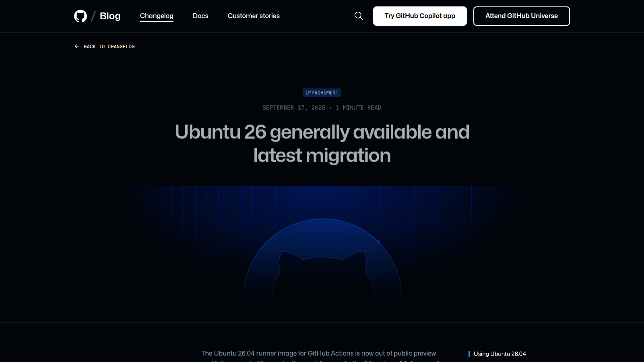Image resolution: width=644 pixels, height=362 pixels.
Task: Click the date text September 17, 2026
Action: point(294,108)
